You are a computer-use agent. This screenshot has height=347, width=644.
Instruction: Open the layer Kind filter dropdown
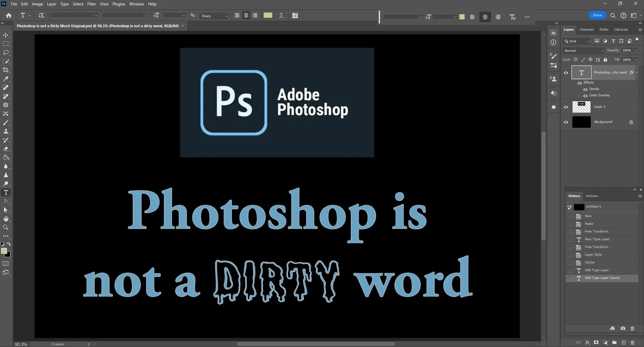point(577,41)
